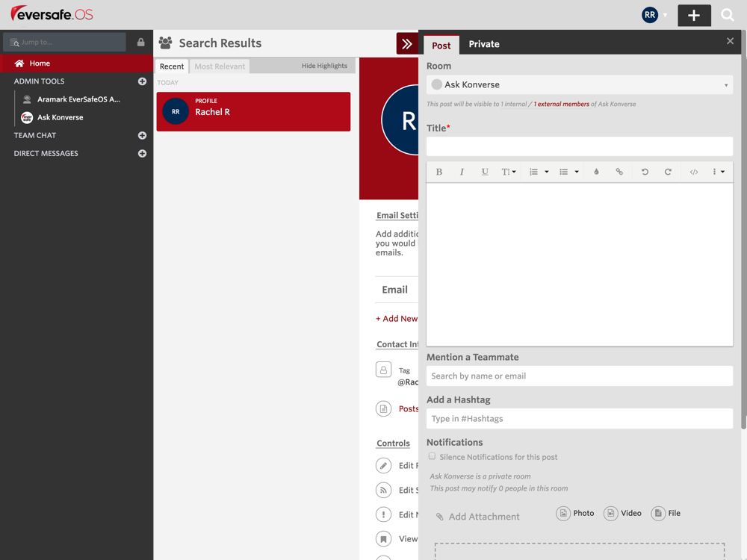747x560 pixels.
Task: Start a new Direct Message
Action: pyautogui.click(x=142, y=153)
